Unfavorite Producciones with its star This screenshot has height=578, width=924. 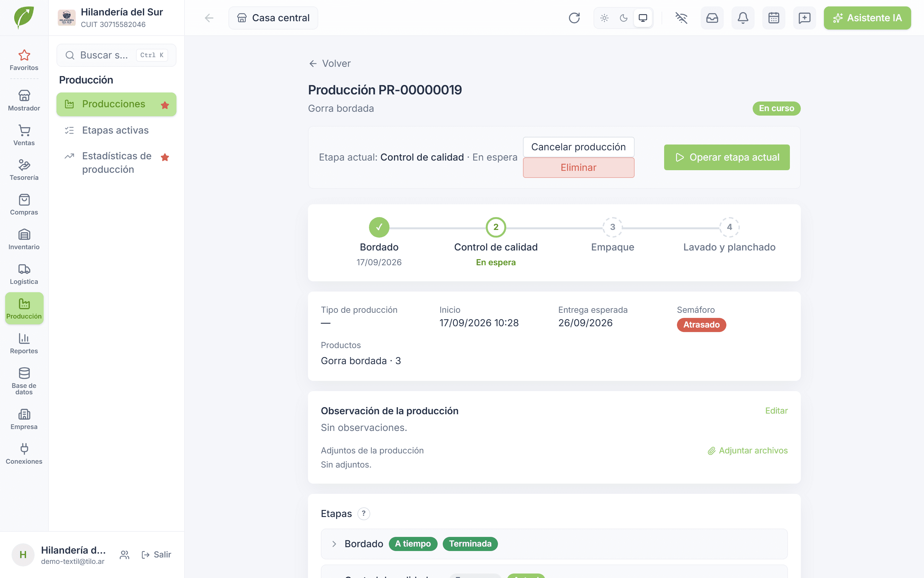(165, 105)
